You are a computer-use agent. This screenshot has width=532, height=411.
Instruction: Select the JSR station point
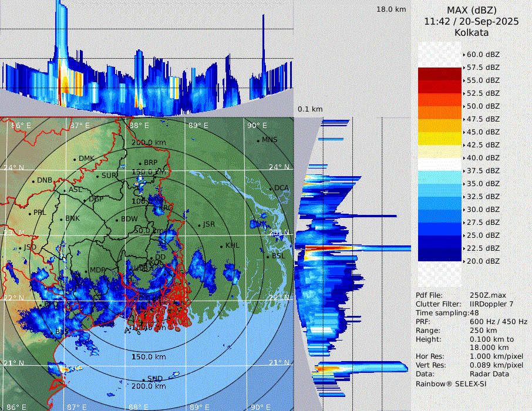pyautogui.click(x=198, y=225)
